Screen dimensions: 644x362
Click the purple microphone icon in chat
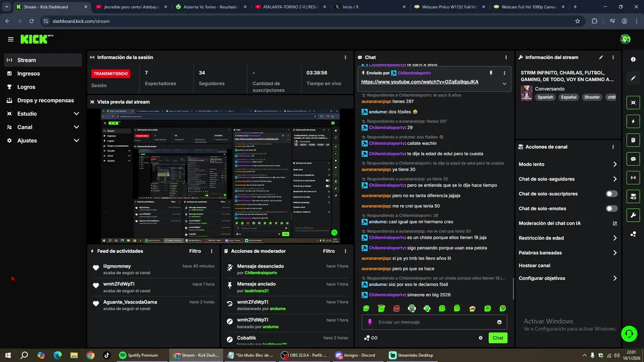(x=370, y=322)
